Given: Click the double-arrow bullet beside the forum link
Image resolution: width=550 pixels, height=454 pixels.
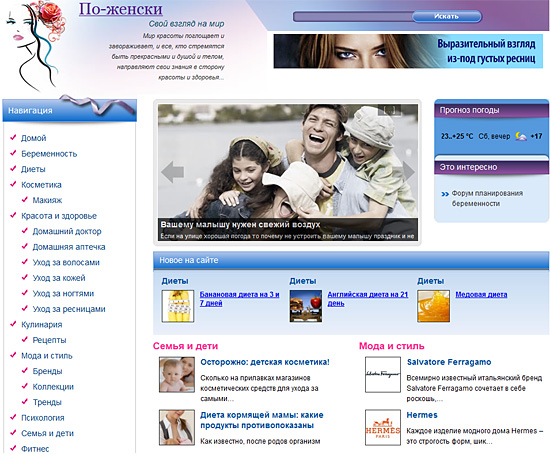Looking at the screenshot, I should coord(445,194).
